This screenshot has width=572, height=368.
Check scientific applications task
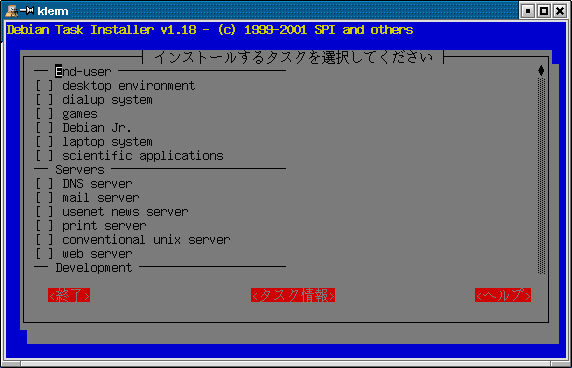pos(45,156)
